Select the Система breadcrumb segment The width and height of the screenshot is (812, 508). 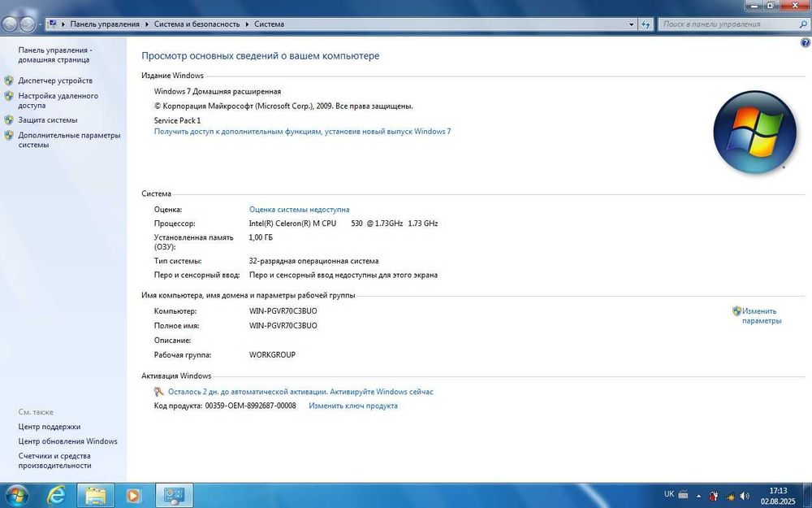[269, 24]
